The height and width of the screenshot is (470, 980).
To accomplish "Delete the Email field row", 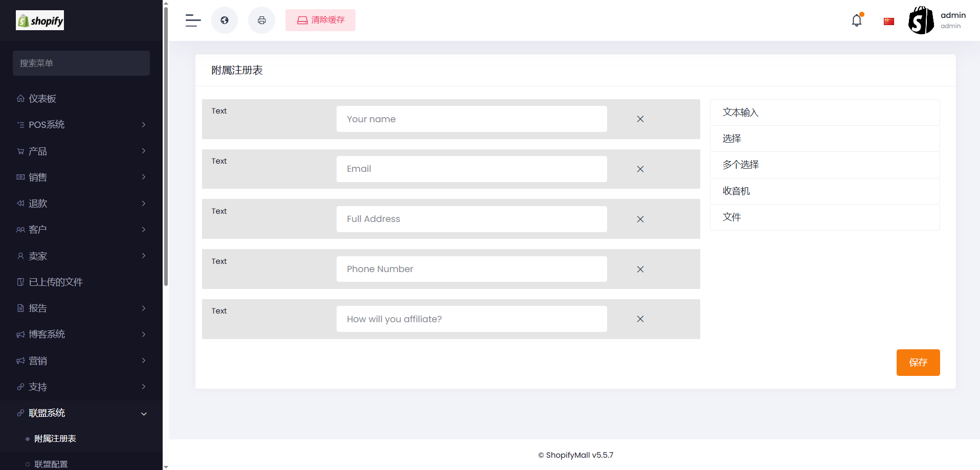I will [640, 169].
